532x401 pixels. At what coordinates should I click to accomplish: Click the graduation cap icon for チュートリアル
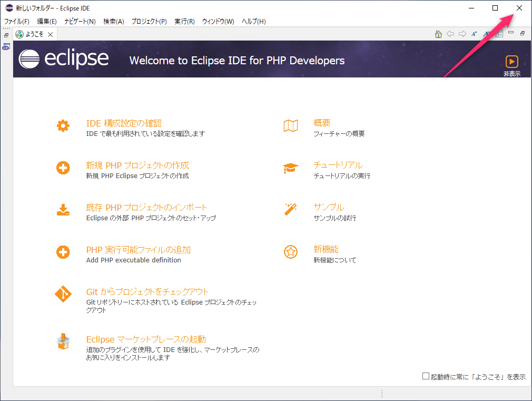tap(290, 168)
